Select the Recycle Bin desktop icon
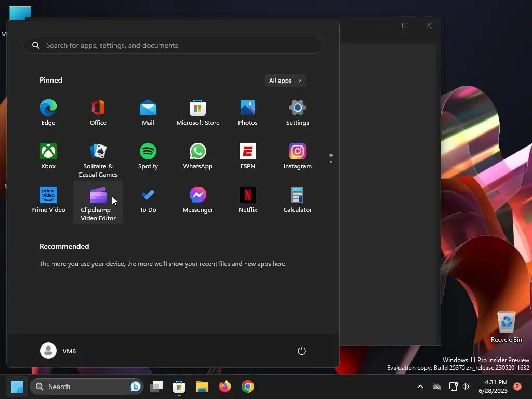Screen dimensions: 532x399 506,327
